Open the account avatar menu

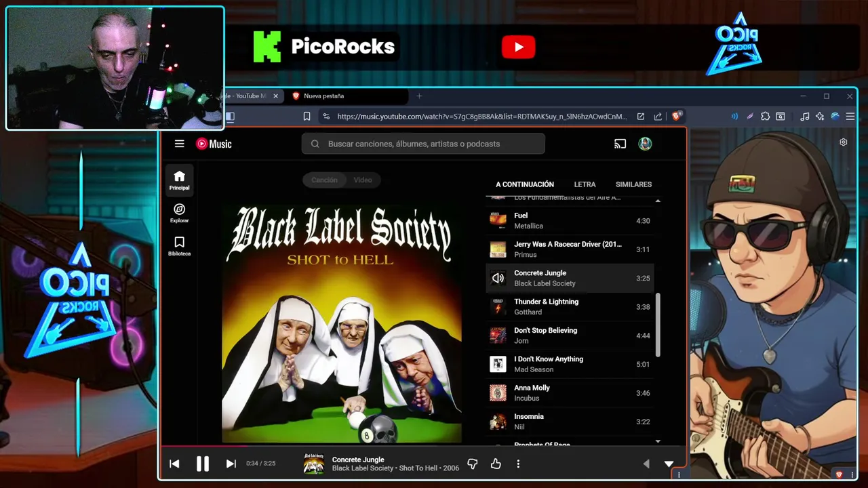tap(645, 144)
